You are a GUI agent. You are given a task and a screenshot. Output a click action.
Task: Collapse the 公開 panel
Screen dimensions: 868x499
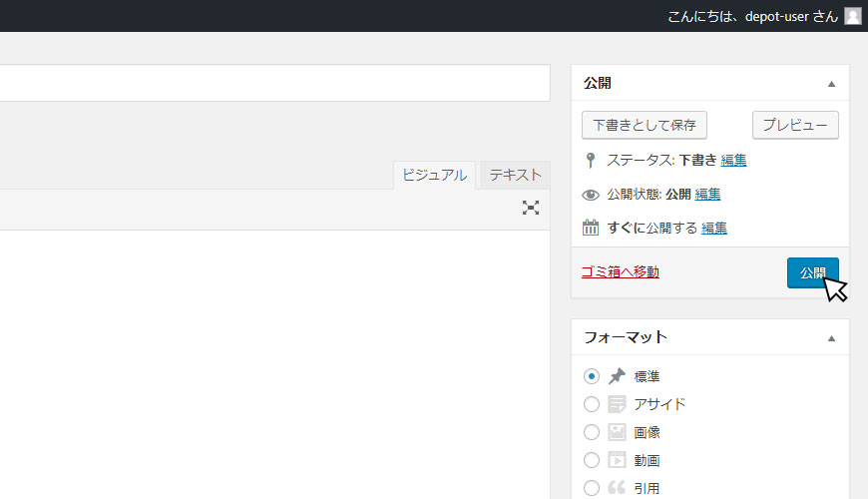coord(831,84)
